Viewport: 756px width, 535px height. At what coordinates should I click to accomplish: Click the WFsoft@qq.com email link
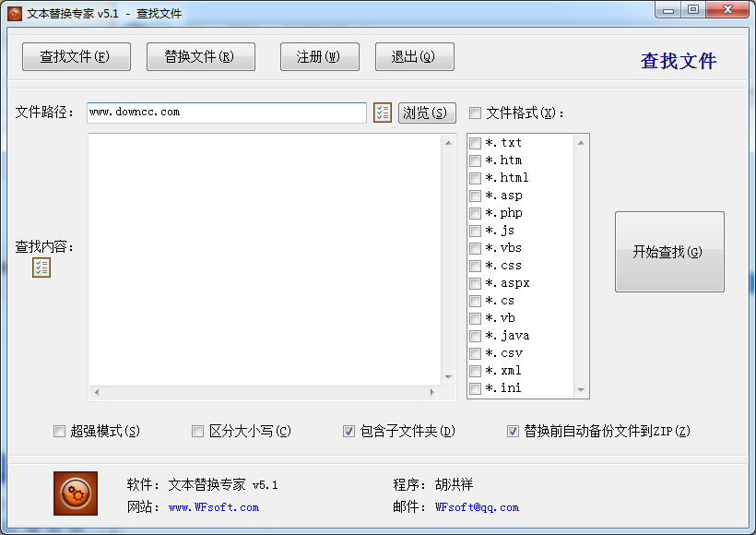pyautogui.click(x=478, y=507)
